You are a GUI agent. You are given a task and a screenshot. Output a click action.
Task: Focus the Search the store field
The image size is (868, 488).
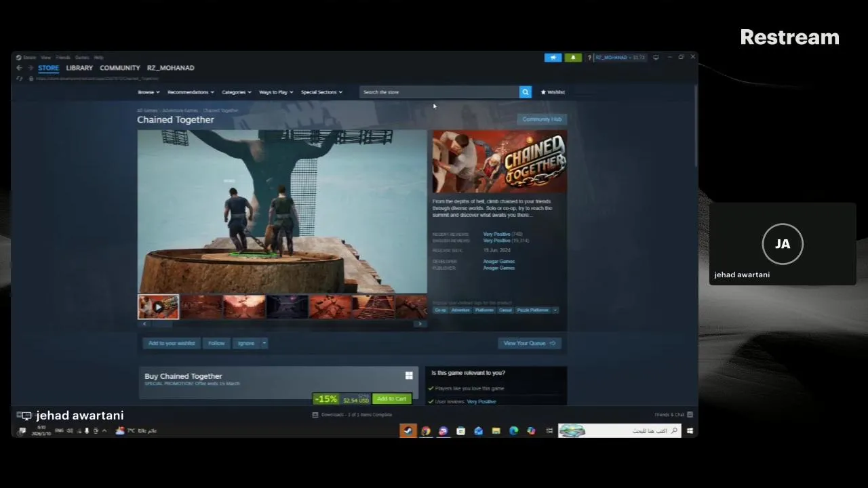coord(439,92)
